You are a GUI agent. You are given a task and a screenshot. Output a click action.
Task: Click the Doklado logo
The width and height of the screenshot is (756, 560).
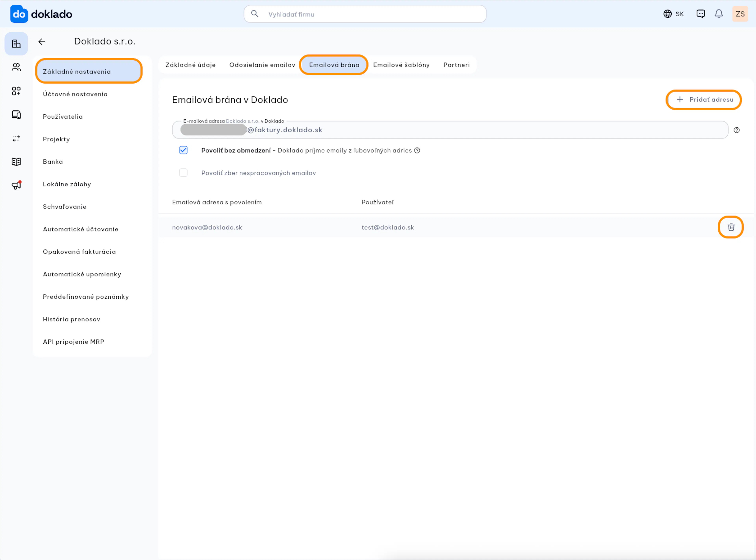[41, 14]
